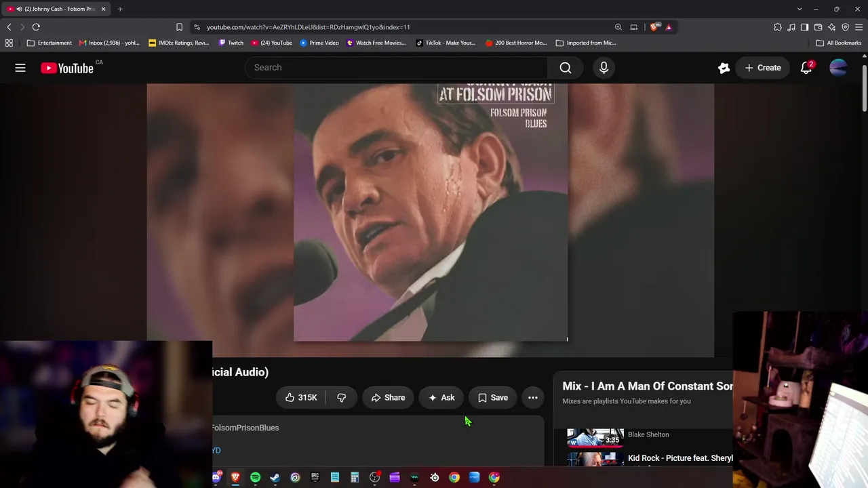Share the video
The image size is (868, 488).
pos(388,398)
